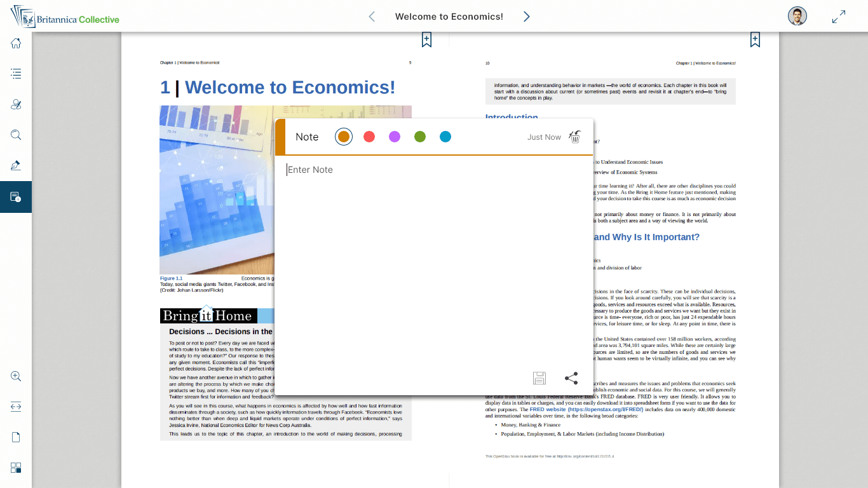Image resolution: width=868 pixels, height=488 pixels.
Task: Choose the purple note color
Action: 395,137
